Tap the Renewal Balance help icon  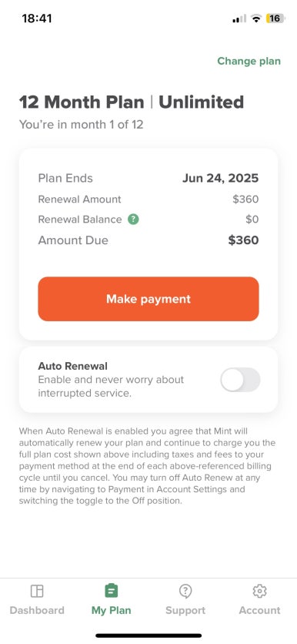pyautogui.click(x=133, y=220)
